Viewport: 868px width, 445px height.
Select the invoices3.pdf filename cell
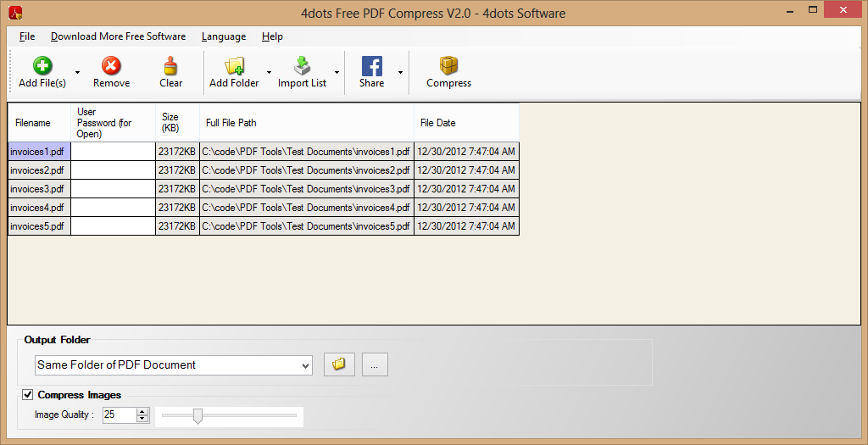coord(39,189)
